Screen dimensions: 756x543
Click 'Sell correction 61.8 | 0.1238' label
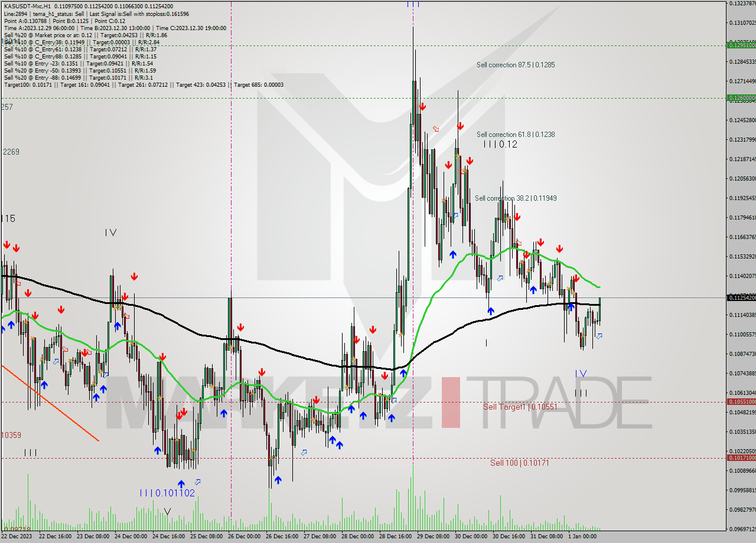516,134
